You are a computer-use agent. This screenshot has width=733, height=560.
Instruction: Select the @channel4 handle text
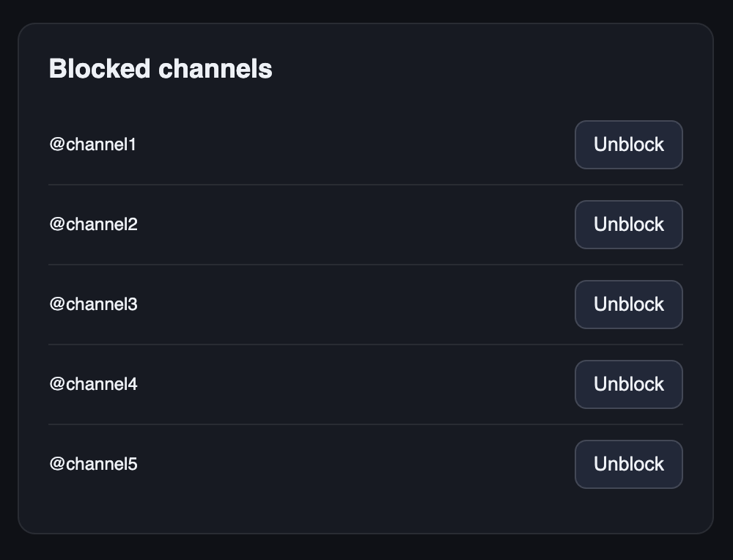click(92, 384)
